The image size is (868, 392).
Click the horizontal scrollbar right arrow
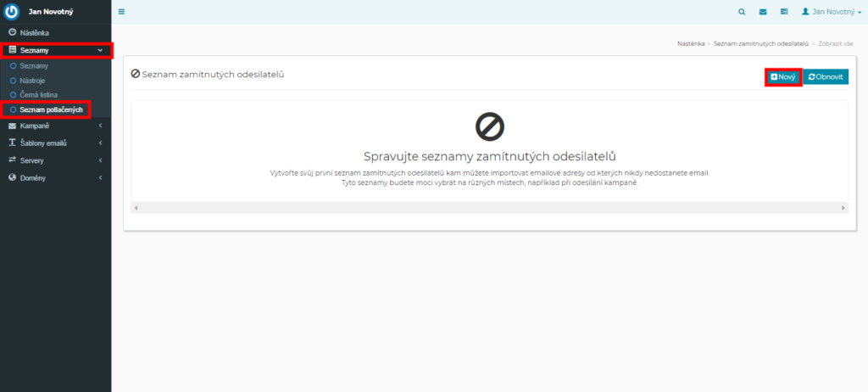[x=843, y=208]
